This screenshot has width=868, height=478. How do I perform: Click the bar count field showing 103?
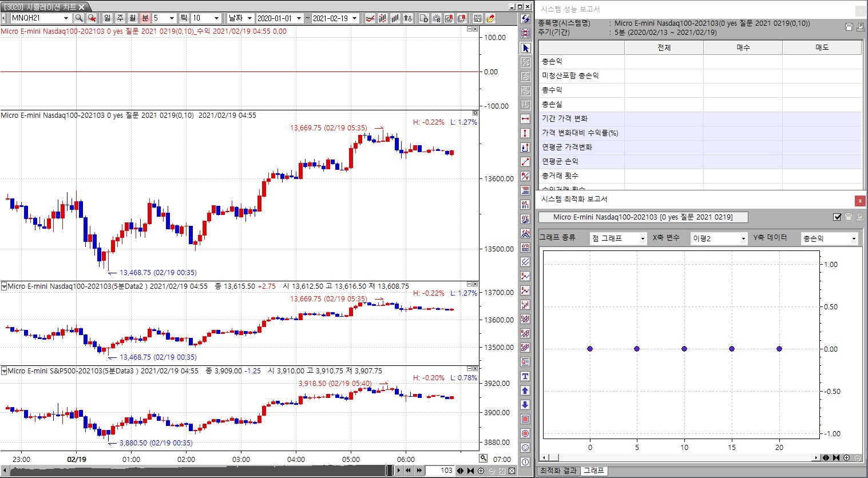click(440, 471)
